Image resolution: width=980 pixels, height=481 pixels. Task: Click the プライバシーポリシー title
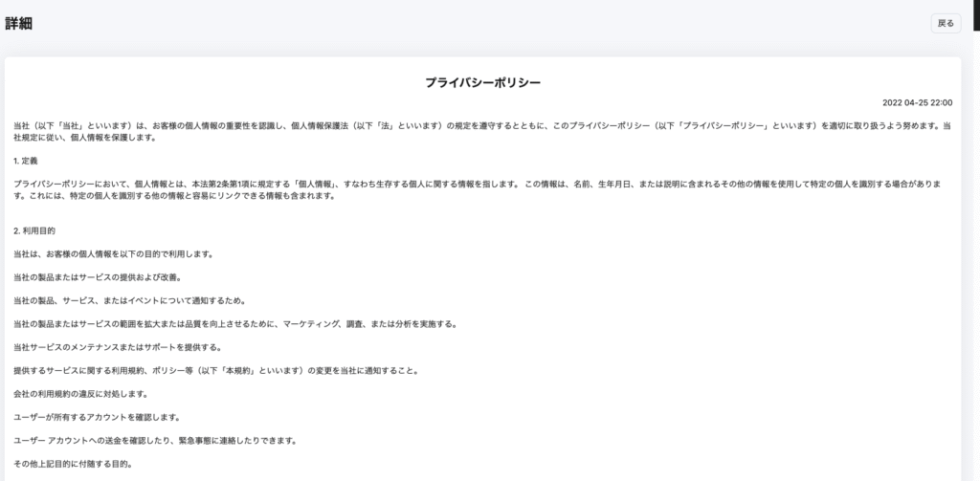[482, 82]
